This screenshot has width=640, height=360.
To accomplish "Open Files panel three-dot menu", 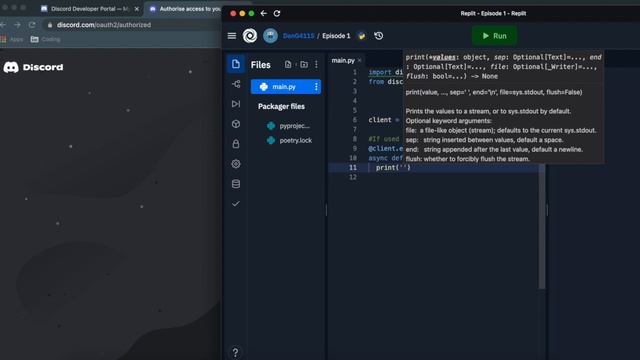I will click(316, 64).
